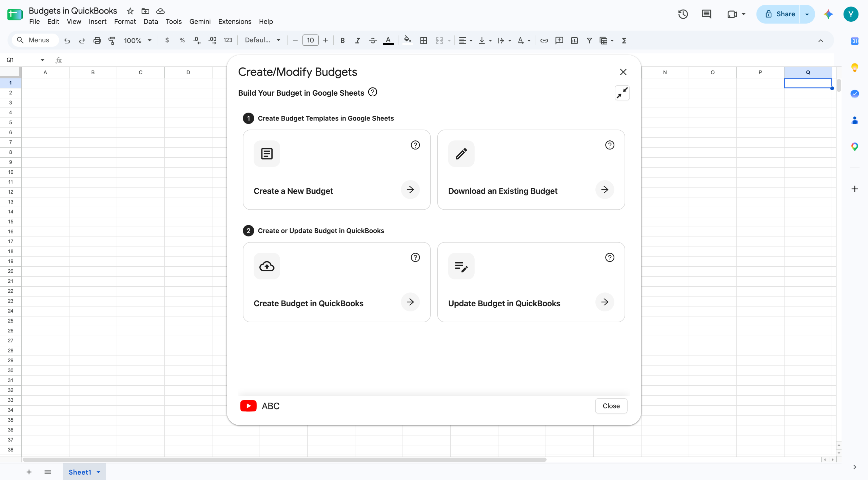
Task: Open the Extensions menu
Action: point(235,22)
